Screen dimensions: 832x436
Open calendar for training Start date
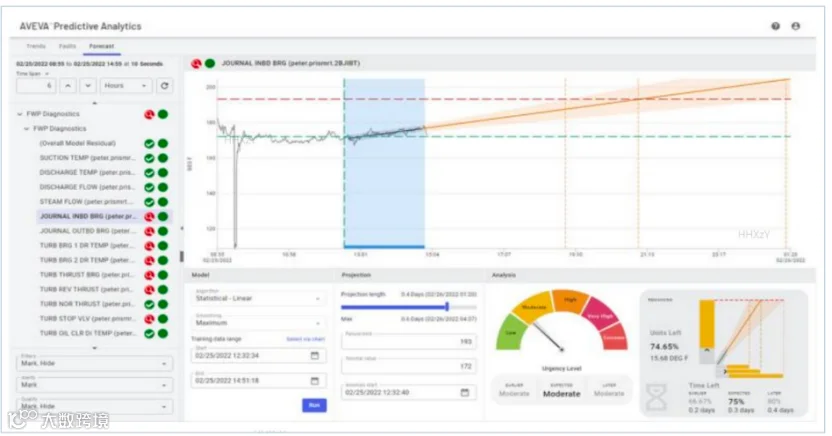pyautogui.click(x=315, y=355)
